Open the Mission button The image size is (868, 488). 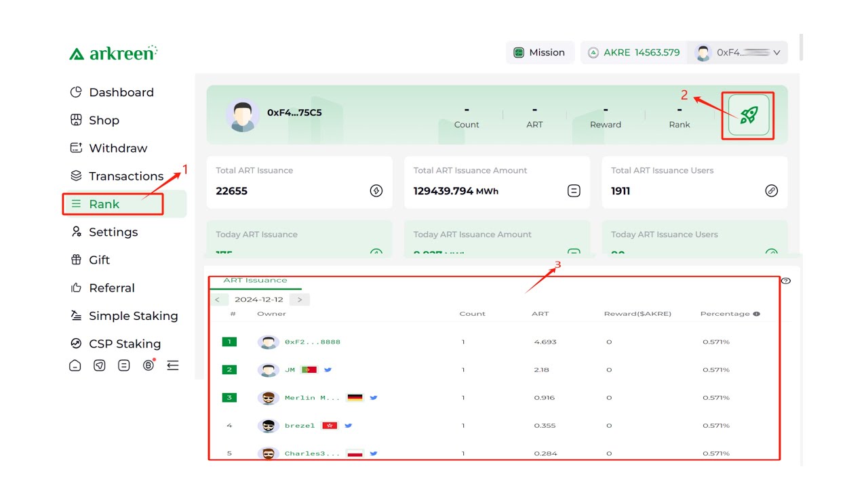pos(540,52)
